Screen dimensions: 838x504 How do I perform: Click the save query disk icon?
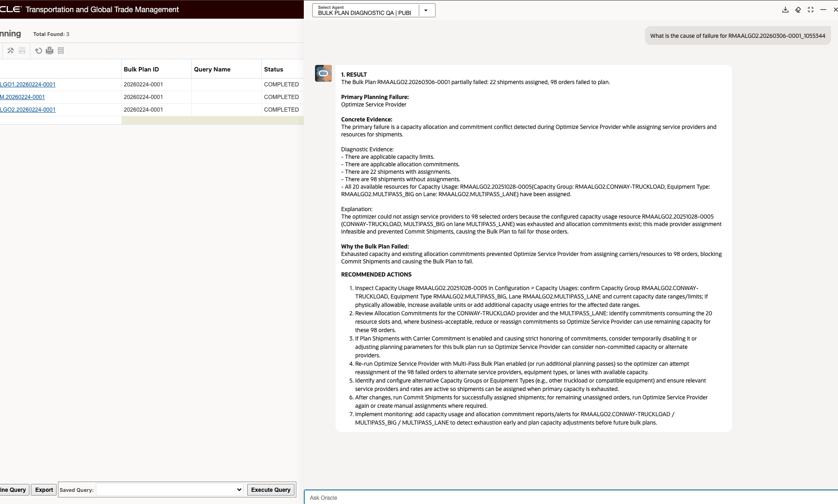click(22, 50)
